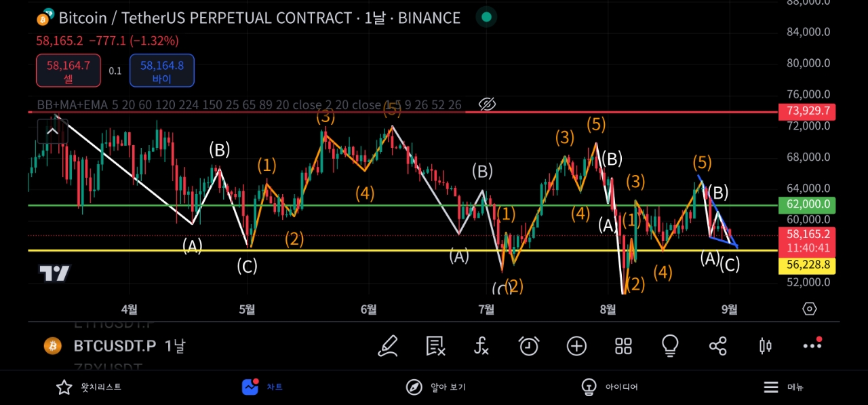Open the indicators fx icon
The height and width of the screenshot is (405, 868).
pyautogui.click(x=481, y=346)
